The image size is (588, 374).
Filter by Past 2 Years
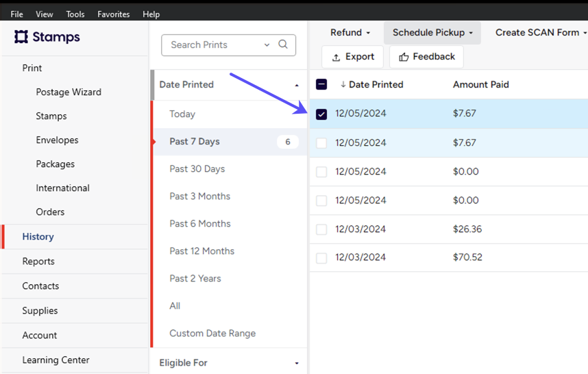230,278
